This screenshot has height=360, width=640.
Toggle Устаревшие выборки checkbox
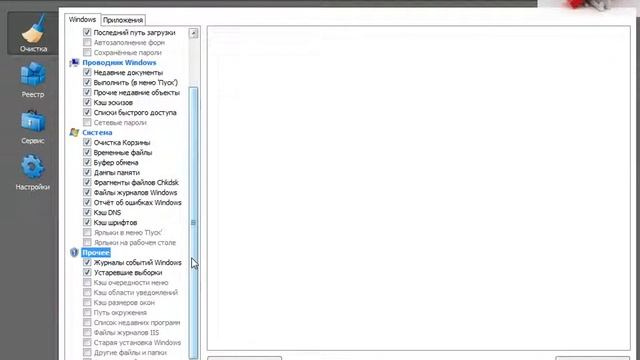pyautogui.click(x=87, y=272)
